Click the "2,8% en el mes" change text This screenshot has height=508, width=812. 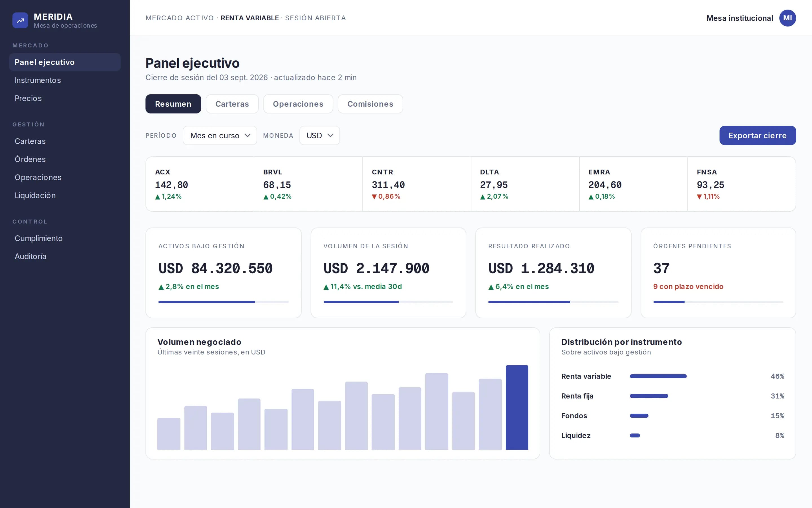click(x=189, y=286)
